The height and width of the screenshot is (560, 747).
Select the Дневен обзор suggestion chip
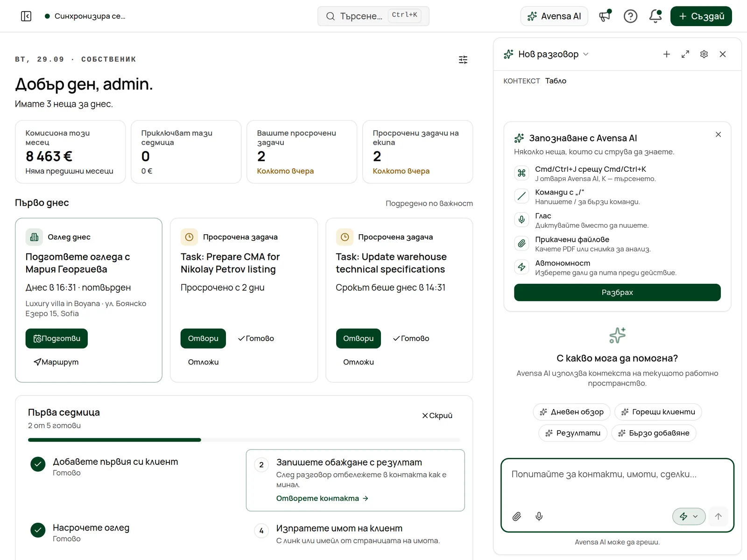(571, 412)
